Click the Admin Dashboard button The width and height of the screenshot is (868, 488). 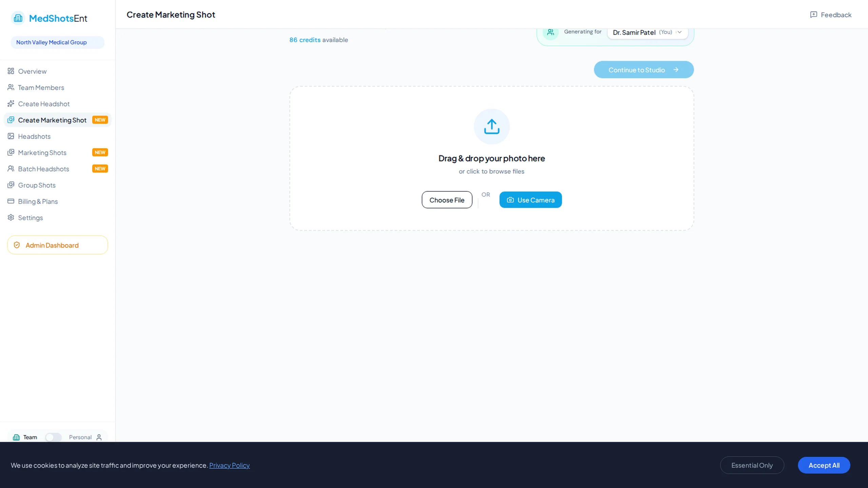click(57, 245)
